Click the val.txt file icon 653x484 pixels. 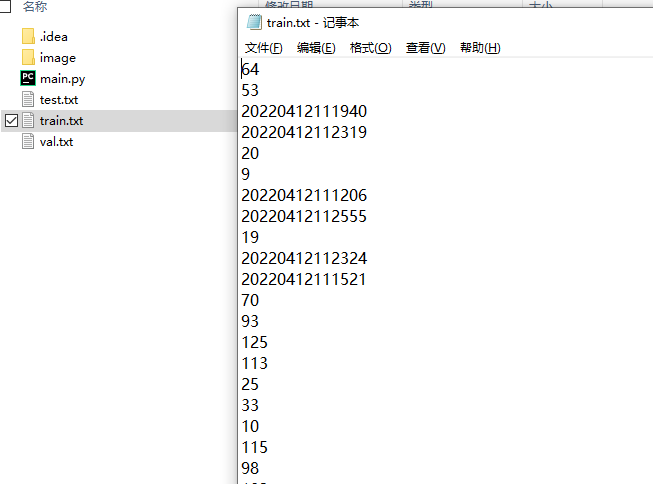[28, 141]
